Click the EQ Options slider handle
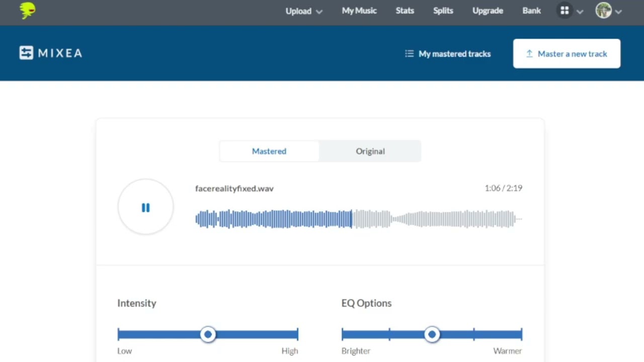 [x=432, y=334]
